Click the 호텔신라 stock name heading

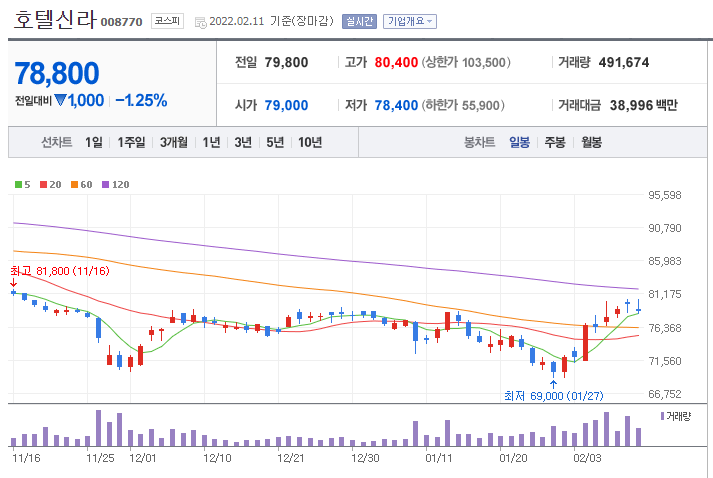tap(55, 20)
